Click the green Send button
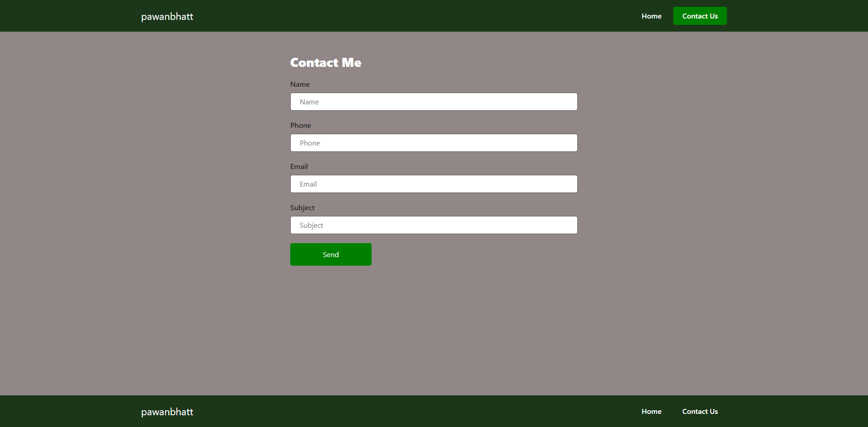868x427 pixels. pyautogui.click(x=331, y=254)
